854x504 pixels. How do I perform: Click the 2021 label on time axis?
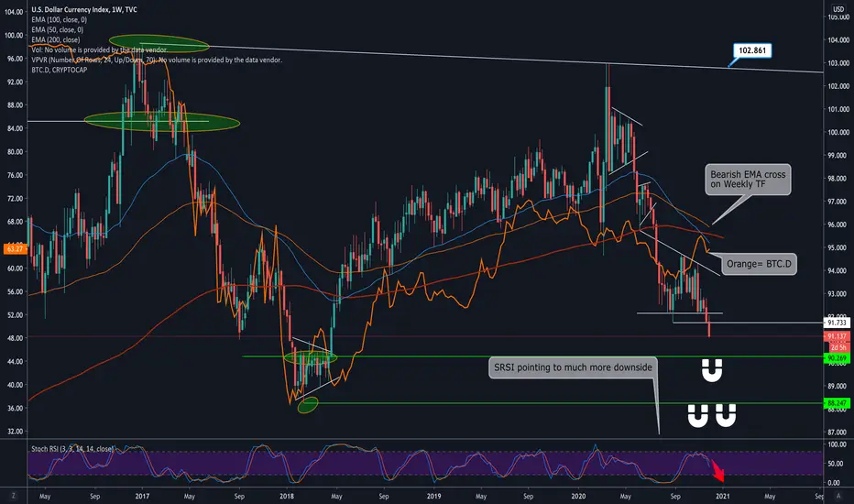(723, 497)
